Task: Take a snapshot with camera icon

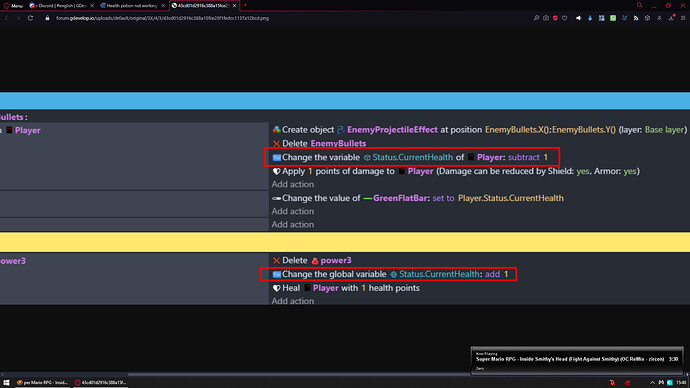Action: click(546, 18)
